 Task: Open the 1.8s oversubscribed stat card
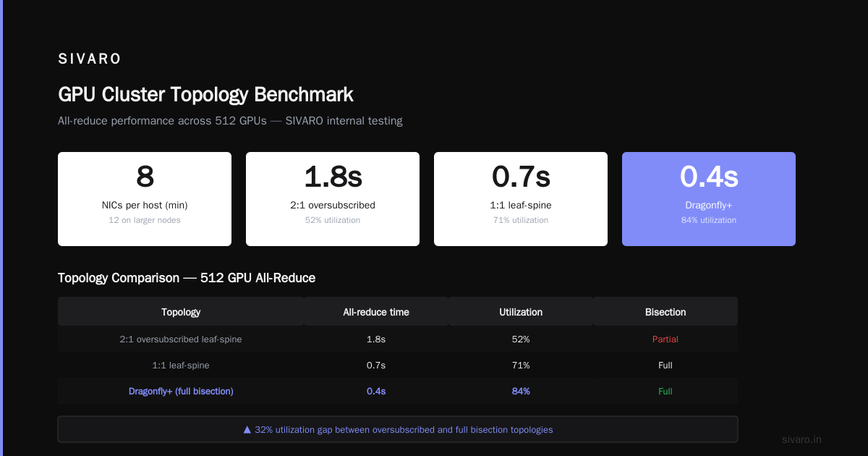(333, 199)
